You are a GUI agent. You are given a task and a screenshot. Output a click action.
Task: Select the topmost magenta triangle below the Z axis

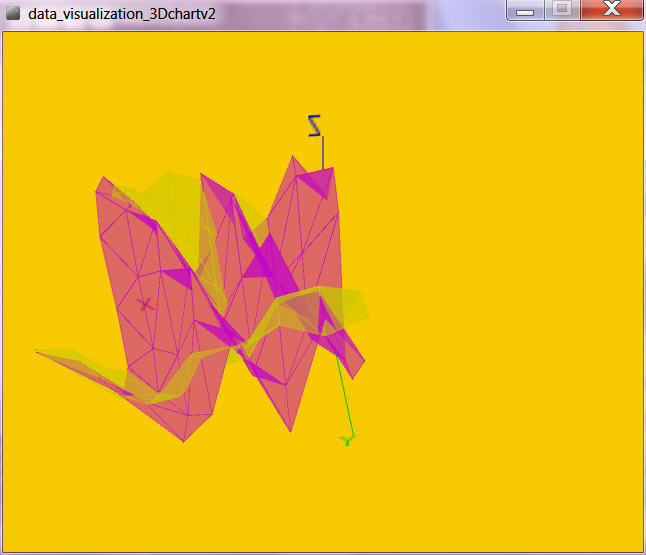pos(318,181)
